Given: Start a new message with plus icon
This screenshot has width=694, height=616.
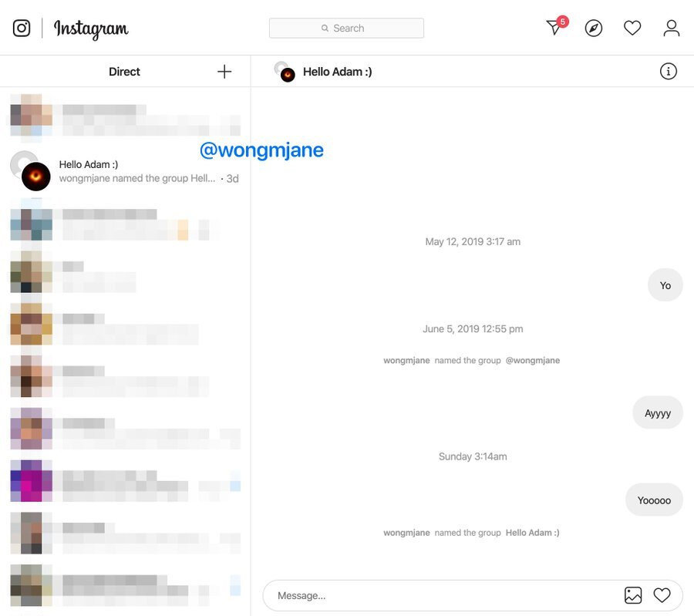Looking at the screenshot, I should (x=224, y=72).
